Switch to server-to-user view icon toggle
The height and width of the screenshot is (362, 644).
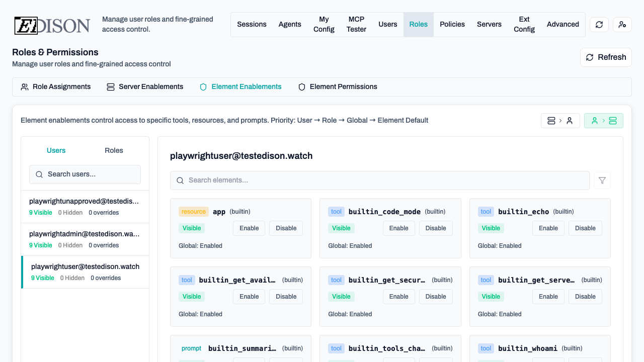(560, 121)
